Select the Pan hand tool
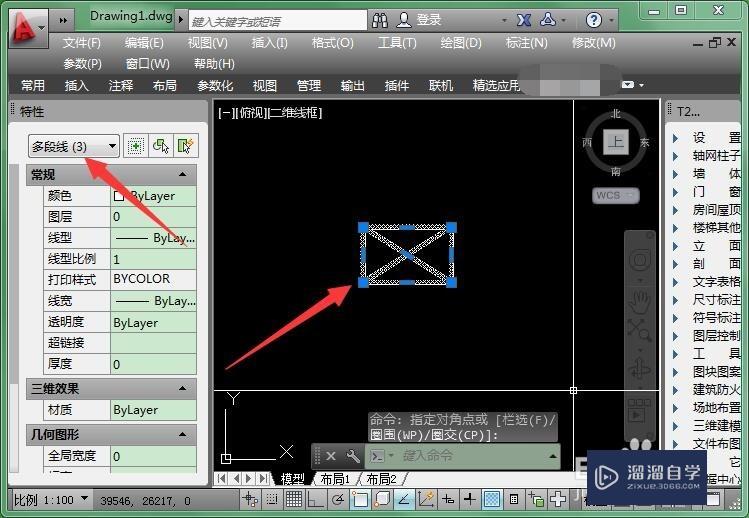Viewport: 749px width, 518px height. (x=640, y=302)
